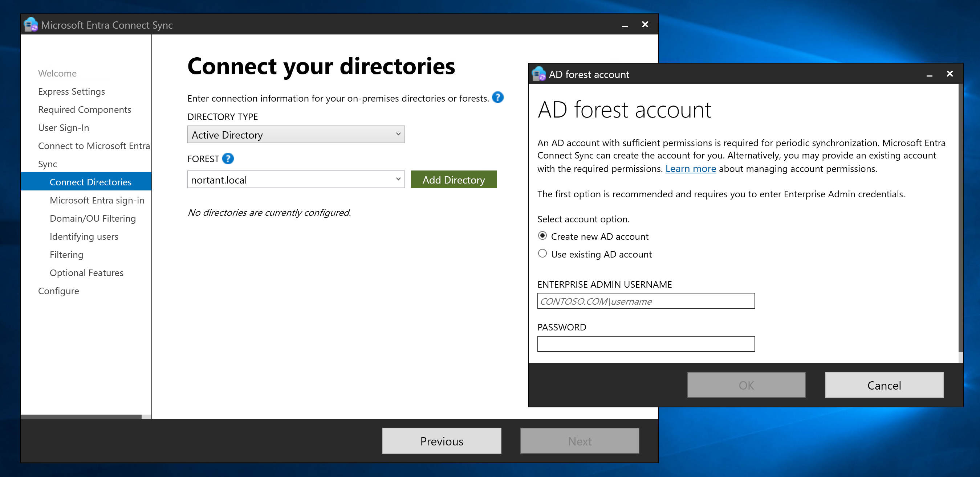Image resolution: width=980 pixels, height=477 pixels.
Task: Select Express Settings in sidebar
Action: tap(71, 91)
